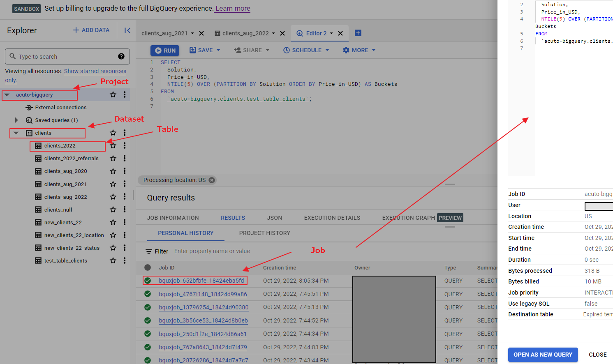The width and height of the screenshot is (613, 364).
Task: Open the PROJECT HISTORY tab
Action: [x=265, y=233]
